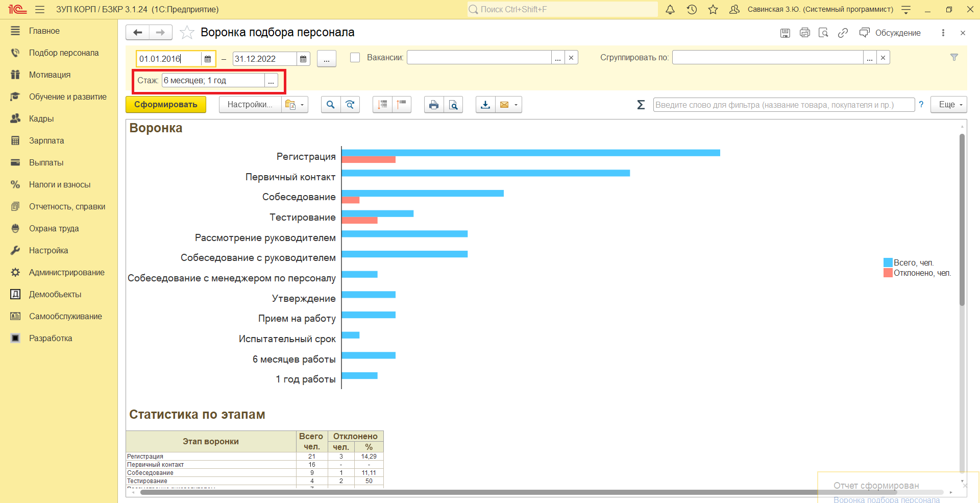This screenshot has width=980, height=503.
Task: Click the filter word input field
Action: click(783, 105)
